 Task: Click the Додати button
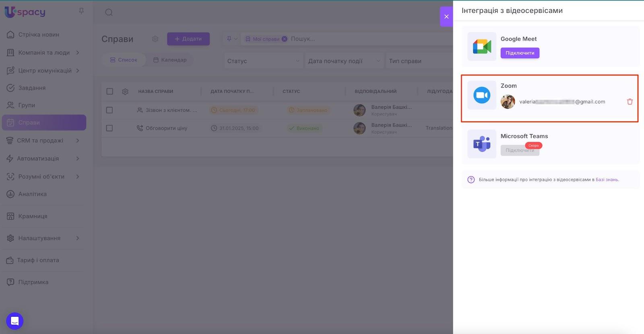coord(188,39)
